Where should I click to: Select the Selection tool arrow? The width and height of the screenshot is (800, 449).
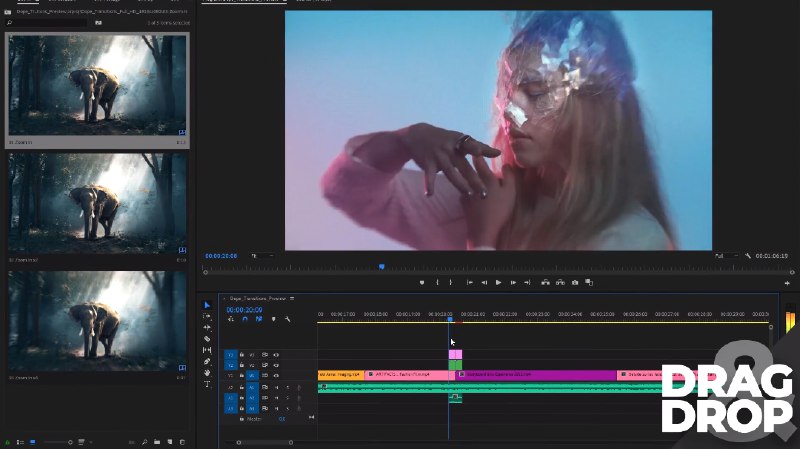tap(207, 305)
